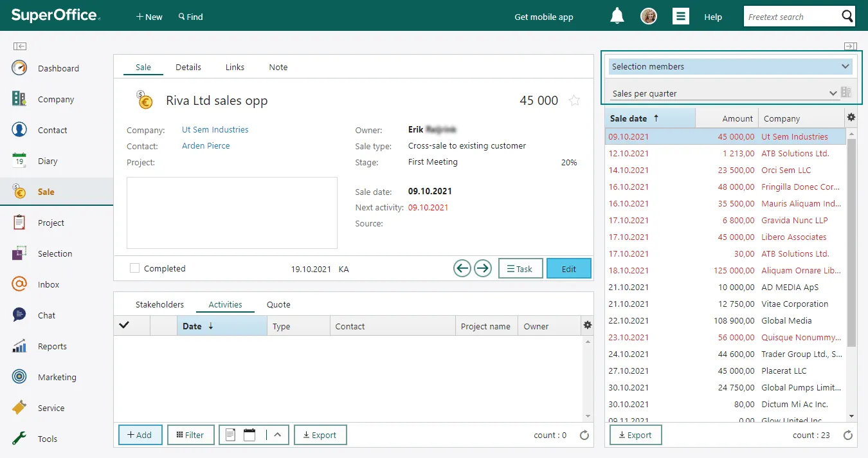Go to previous sale with left arrow
The height and width of the screenshot is (458, 868).
pos(462,268)
